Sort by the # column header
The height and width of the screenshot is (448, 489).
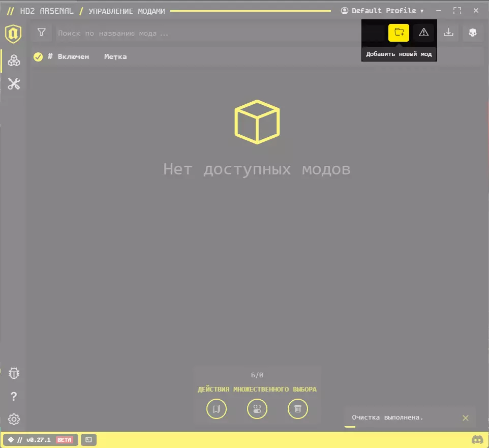50,56
